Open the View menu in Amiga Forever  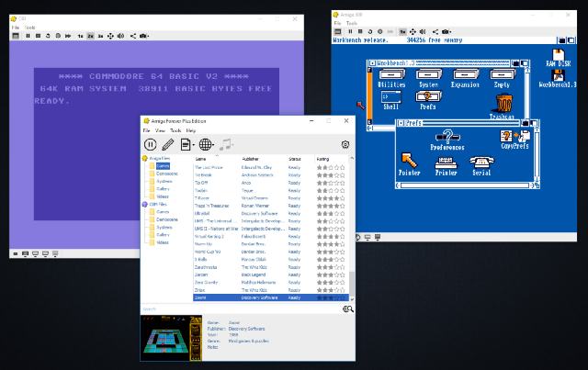click(160, 130)
